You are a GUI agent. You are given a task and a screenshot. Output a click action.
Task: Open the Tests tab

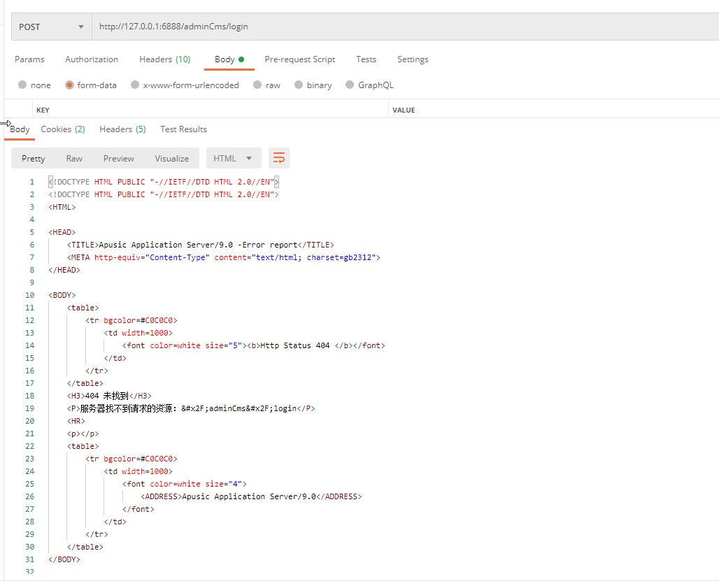(x=366, y=59)
